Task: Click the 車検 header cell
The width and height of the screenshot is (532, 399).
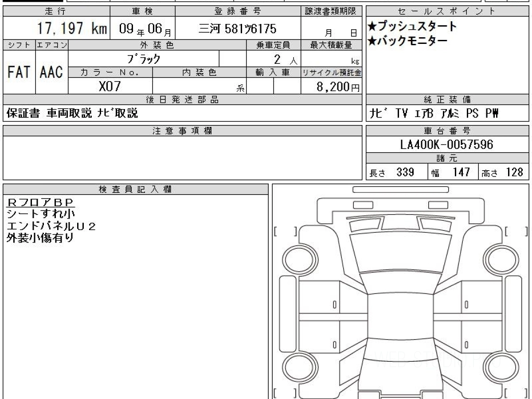Action: point(142,12)
